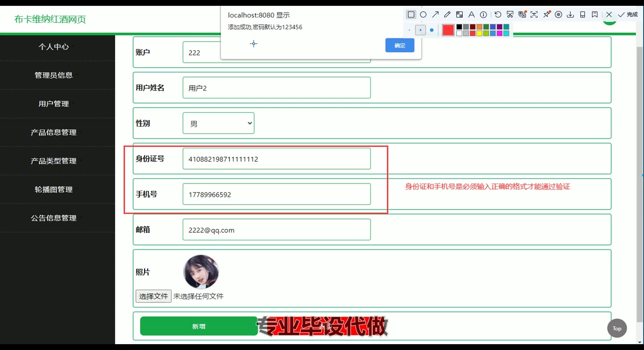
Task: Pick the yellow color swatch
Action: [479, 33]
